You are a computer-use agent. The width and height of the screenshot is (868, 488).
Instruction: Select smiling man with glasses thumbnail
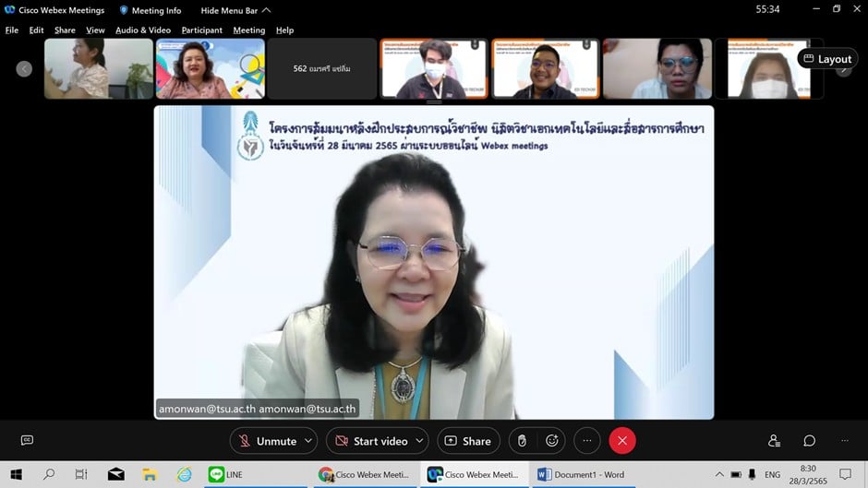tap(546, 68)
